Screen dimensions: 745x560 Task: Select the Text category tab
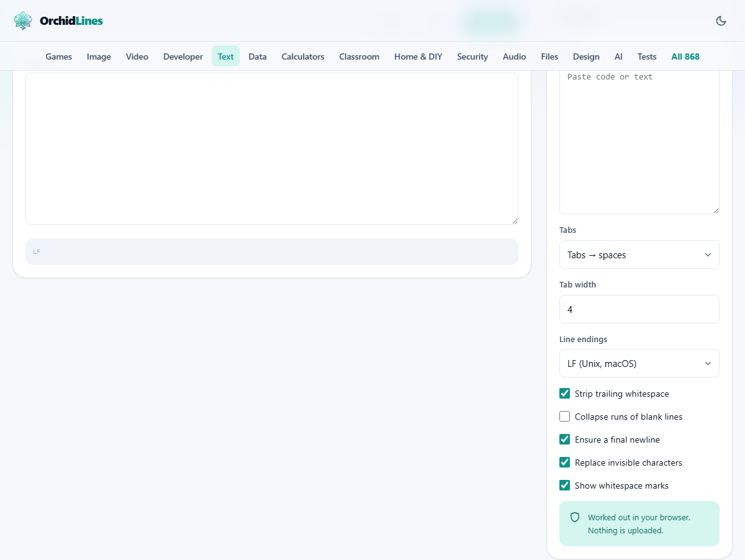(x=225, y=56)
